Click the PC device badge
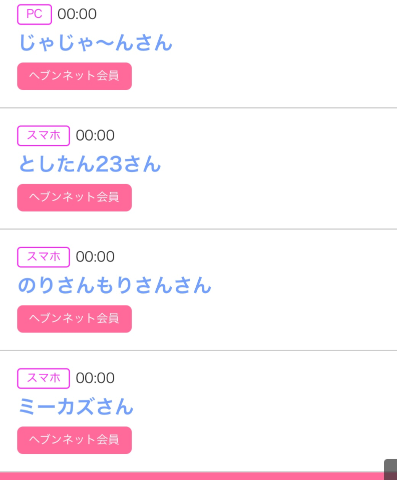Image resolution: width=397 pixels, height=480 pixels. [x=34, y=14]
